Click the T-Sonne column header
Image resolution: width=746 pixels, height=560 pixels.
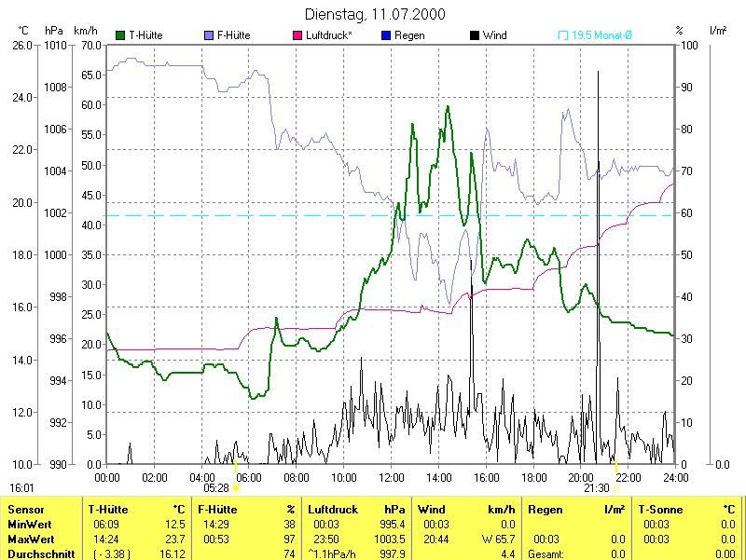[660, 510]
